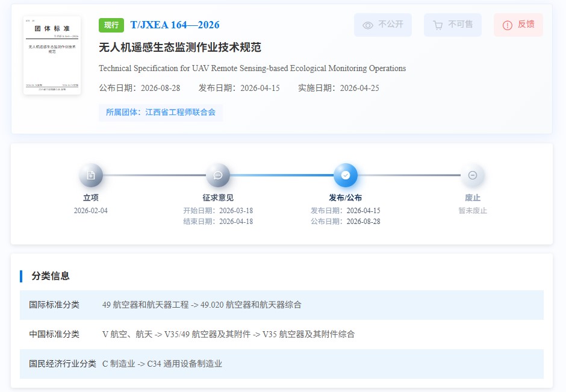Viewport: 566px width, 392px height.
Task: Click the 中国标准分类 row label
Action: pos(54,334)
